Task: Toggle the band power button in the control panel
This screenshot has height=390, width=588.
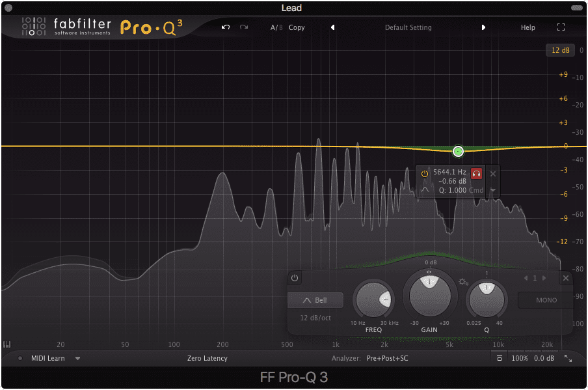Action: 295,278
